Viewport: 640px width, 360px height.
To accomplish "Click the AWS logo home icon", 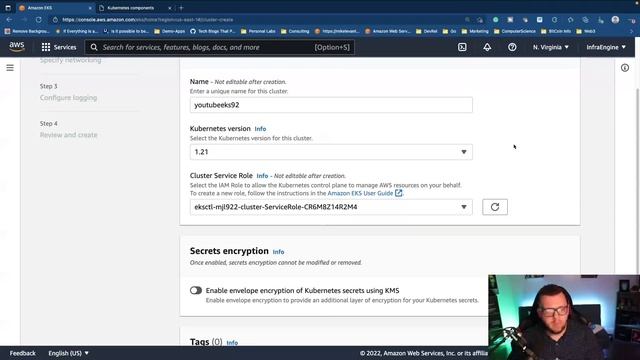I will 17,47.
